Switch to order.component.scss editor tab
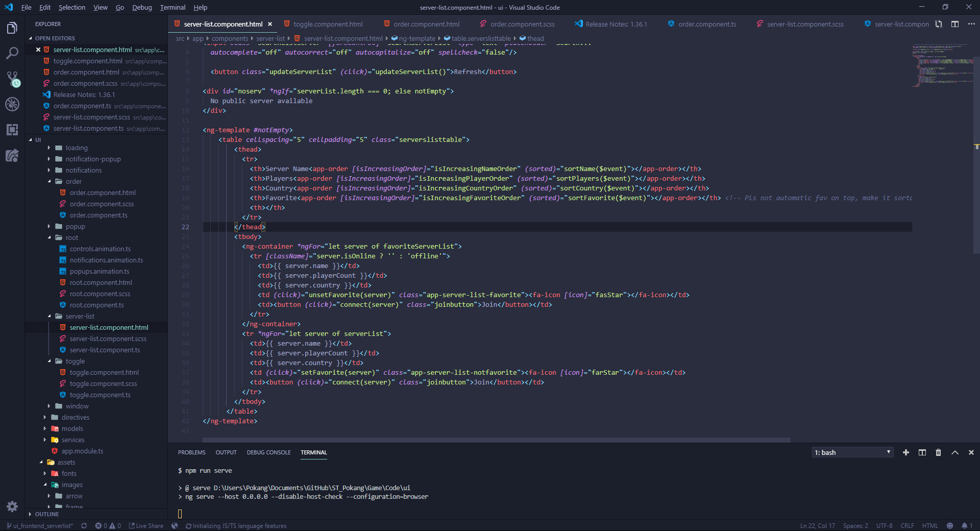980x531 pixels. click(x=522, y=24)
